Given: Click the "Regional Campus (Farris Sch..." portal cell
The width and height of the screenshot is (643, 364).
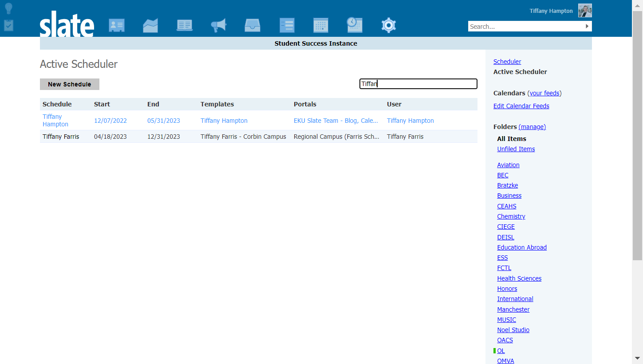Looking at the screenshot, I should coord(336,137).
